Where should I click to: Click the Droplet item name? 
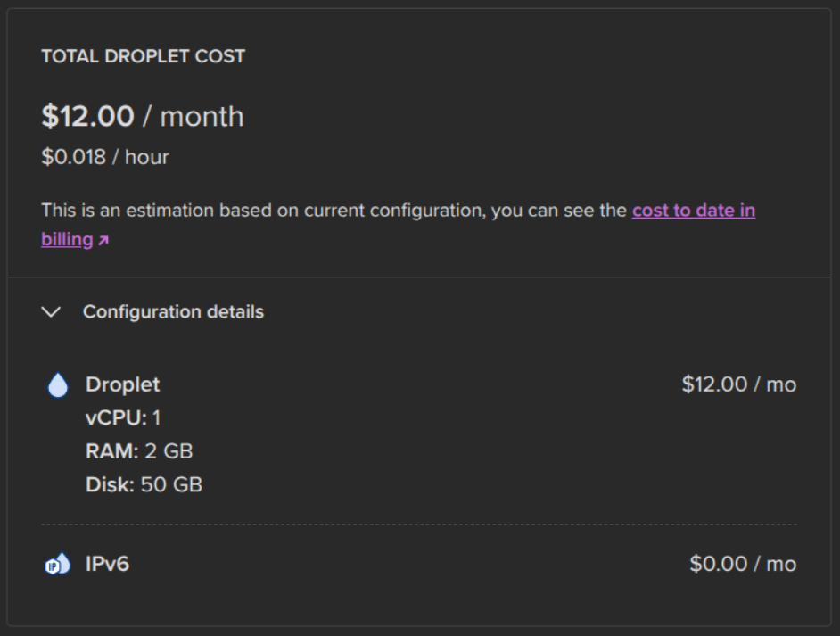[123, 384]
